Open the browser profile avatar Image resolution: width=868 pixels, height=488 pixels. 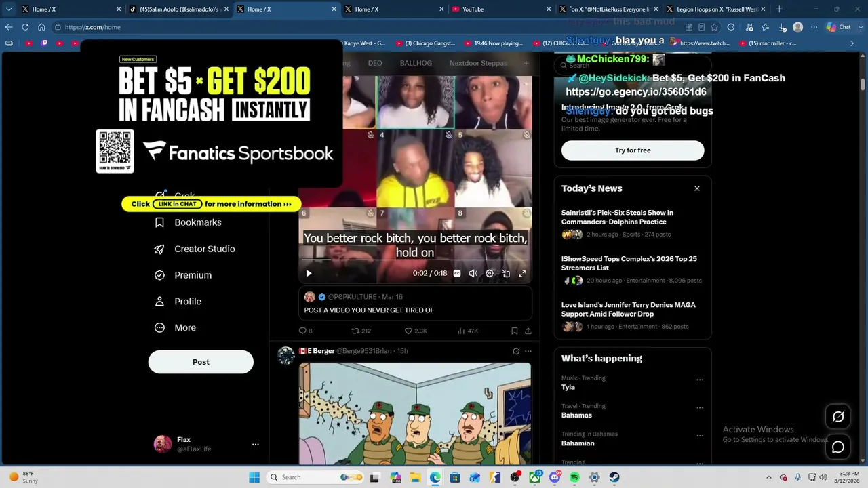[x=798, y=27]
